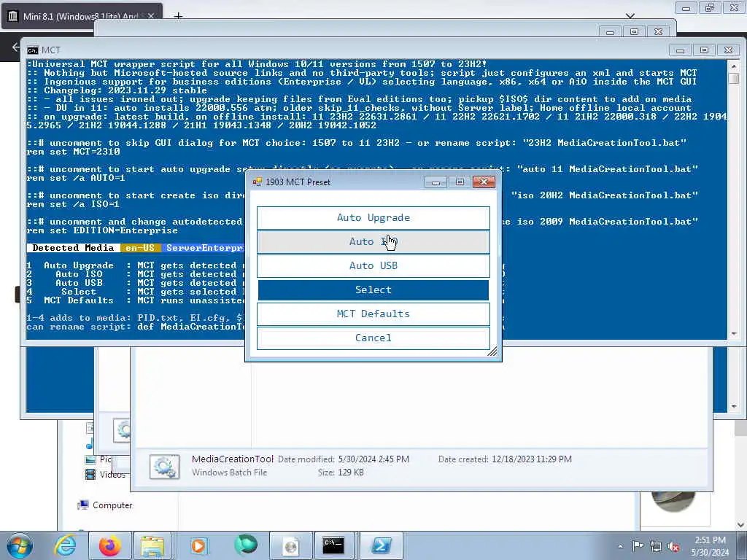Open Windows Media Player from taskbar
Image resolution: width=747 pixels, height=560 pixels.
click(198, 545)
